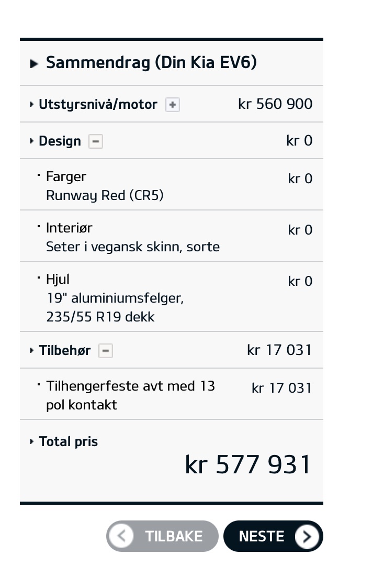Expand Utstyrsnivå/motor with the plus icon
The image size is (384, 588).
[173, 105]
